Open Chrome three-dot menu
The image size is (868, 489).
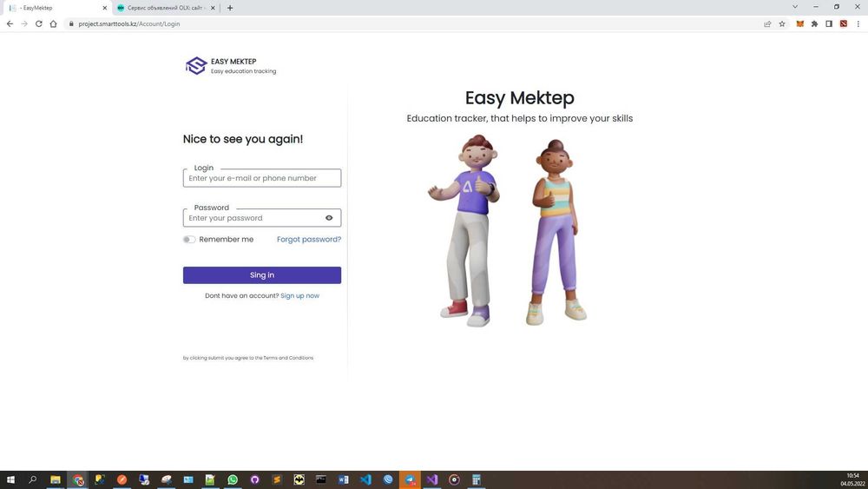858,23
